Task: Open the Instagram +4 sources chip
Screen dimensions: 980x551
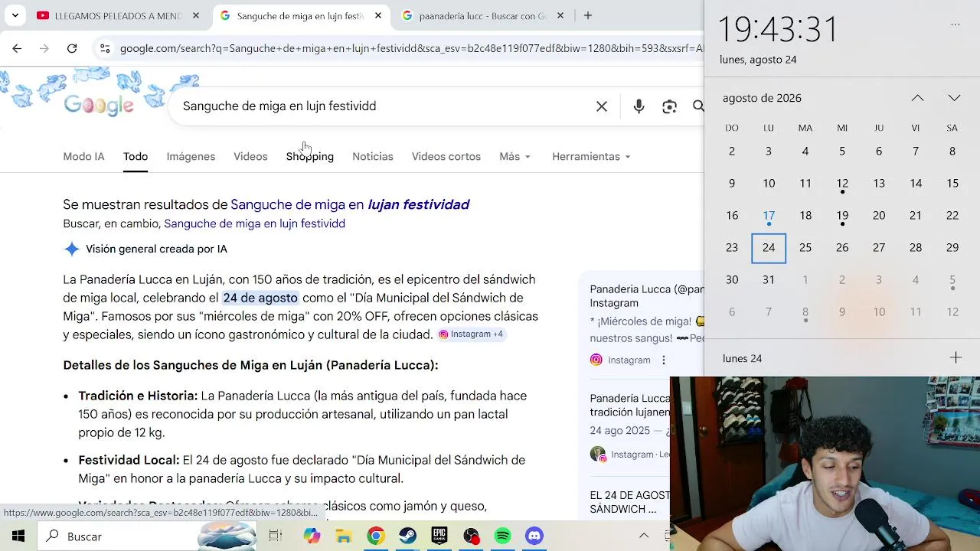Action: coord(471,334)
